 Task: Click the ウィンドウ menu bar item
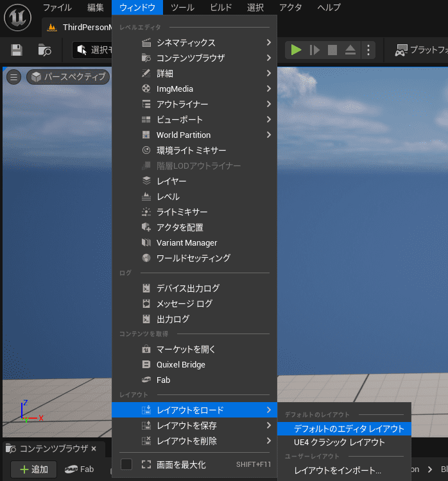[137, 7]
